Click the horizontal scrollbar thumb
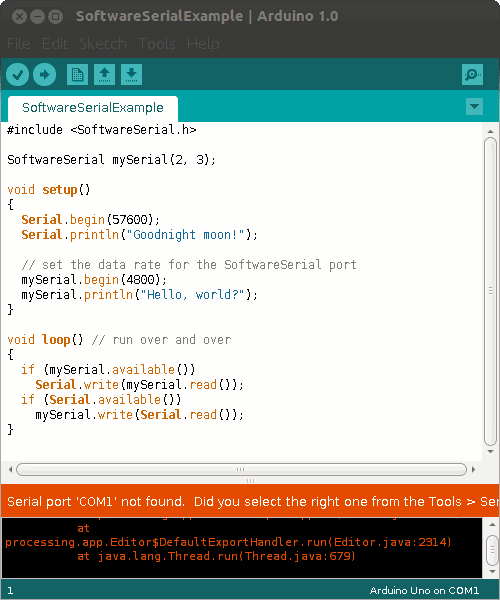Image resolution: width=500 pixels, height=600 pixels. [x=241, y=469]
